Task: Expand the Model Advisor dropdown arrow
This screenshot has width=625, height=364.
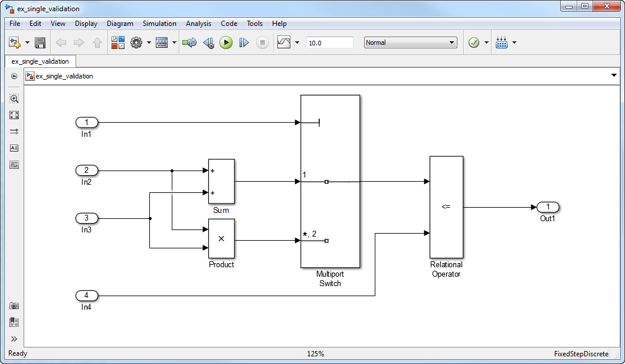Action: click(x=486, y=42)
